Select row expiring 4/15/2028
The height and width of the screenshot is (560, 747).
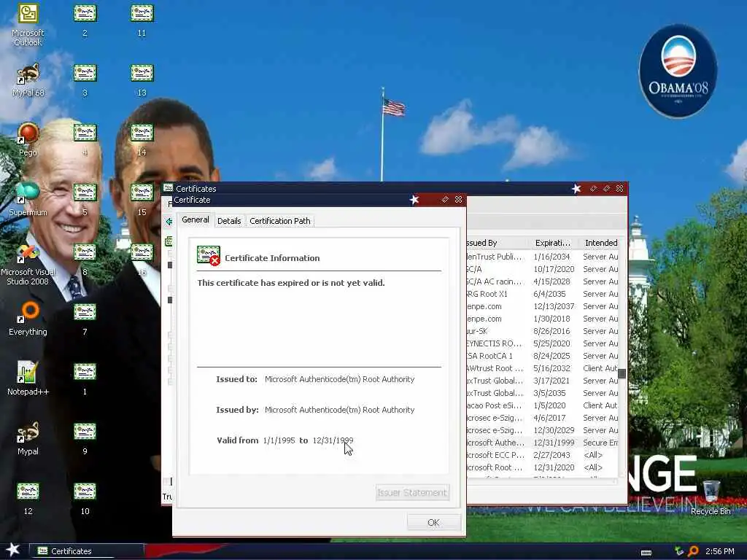pos(542,281)
